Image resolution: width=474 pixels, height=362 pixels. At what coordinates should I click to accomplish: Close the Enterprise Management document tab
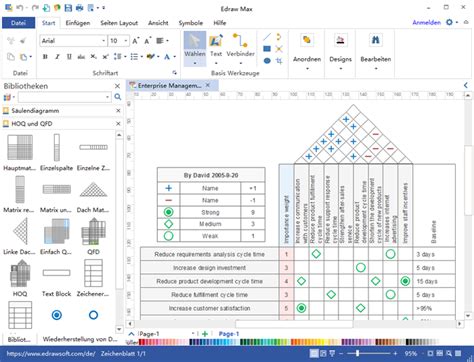[x=208, y=85]
